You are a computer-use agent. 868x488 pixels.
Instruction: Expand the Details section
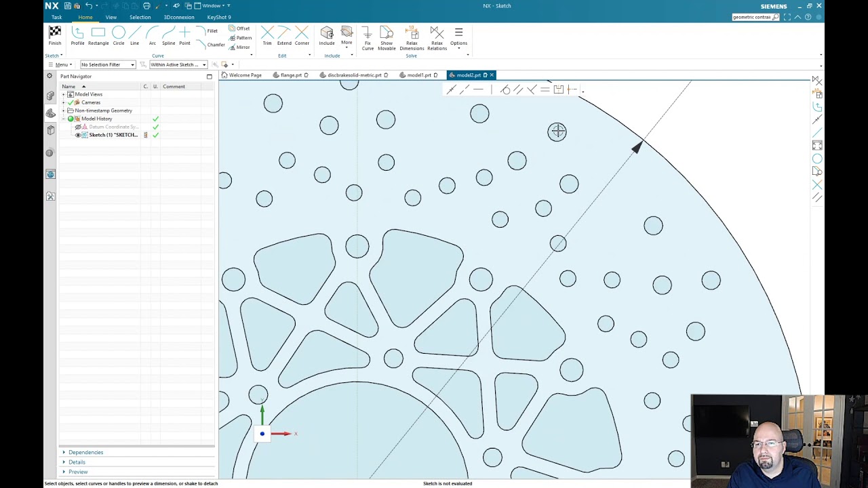click(x=74, y=462)
